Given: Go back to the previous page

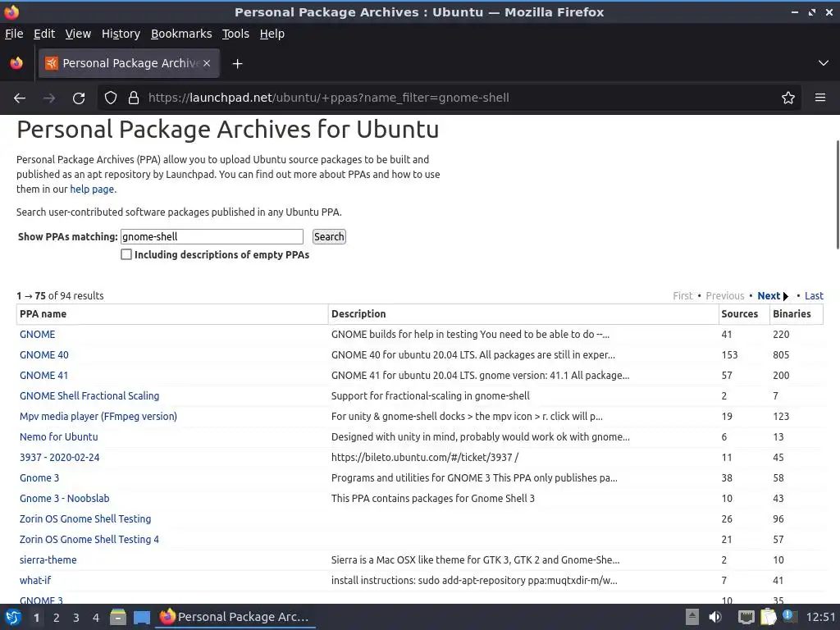Looking at the screenshot, I should pyautogui.click(x=20, y=98).
